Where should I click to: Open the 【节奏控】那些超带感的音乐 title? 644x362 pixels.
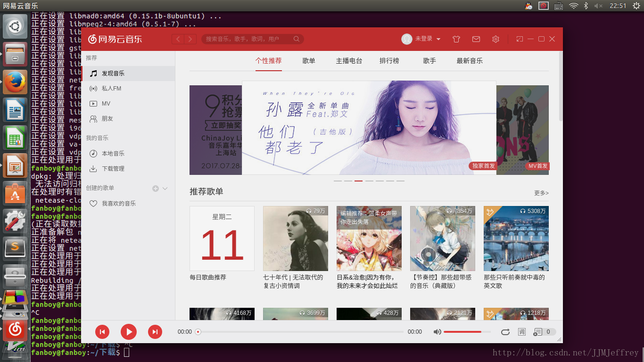click(441, 281)
